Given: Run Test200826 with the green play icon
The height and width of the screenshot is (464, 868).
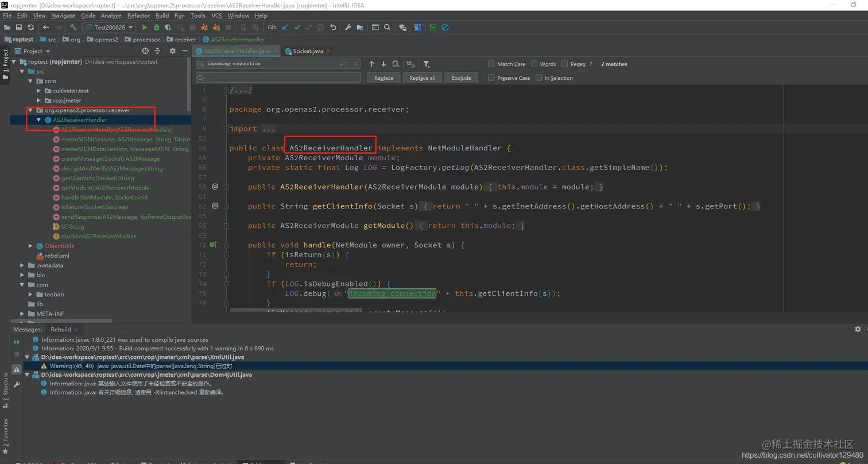Looking at the screenshot, I should tap(145, 27).
